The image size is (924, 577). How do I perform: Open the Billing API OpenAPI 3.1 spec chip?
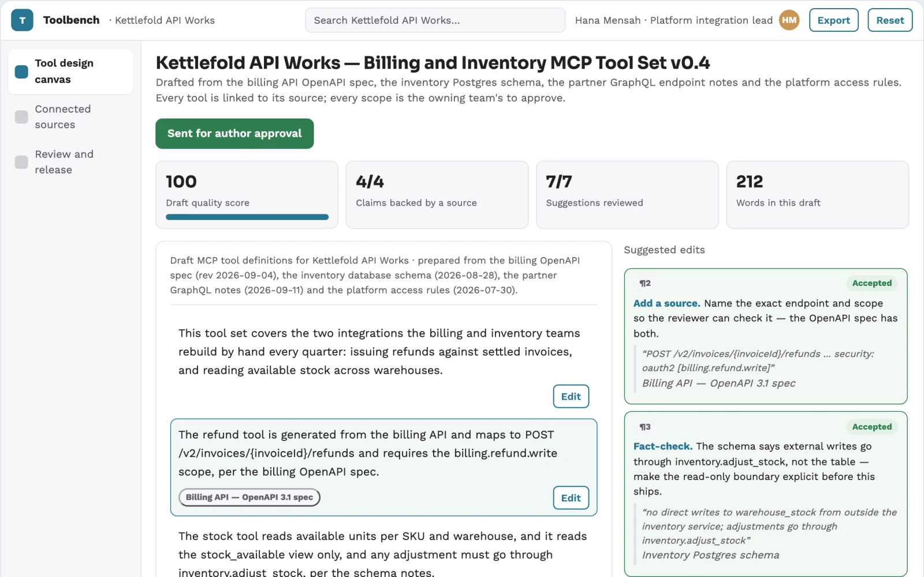tap(249, 497)
